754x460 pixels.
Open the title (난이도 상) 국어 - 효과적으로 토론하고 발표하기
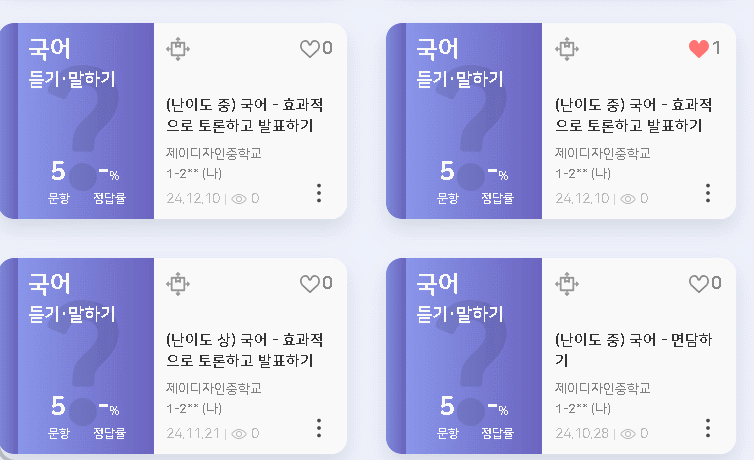click(x=245, y=349)
